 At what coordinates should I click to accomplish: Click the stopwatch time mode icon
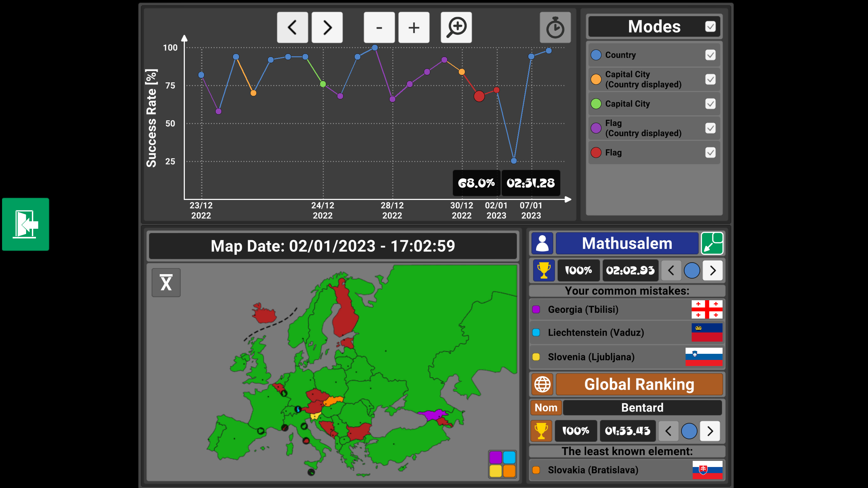(555, 27)
